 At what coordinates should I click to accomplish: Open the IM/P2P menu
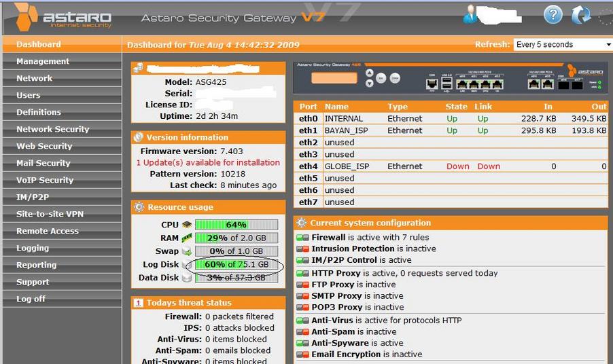62,197
